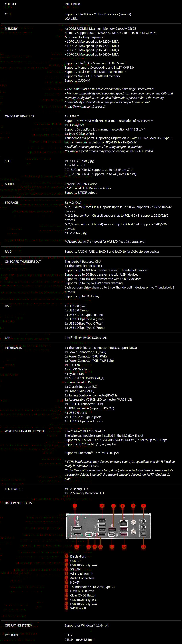
Task: Click '1x Tuning Controller connector(JDASH)'
Action: click(x=91, y=396)
